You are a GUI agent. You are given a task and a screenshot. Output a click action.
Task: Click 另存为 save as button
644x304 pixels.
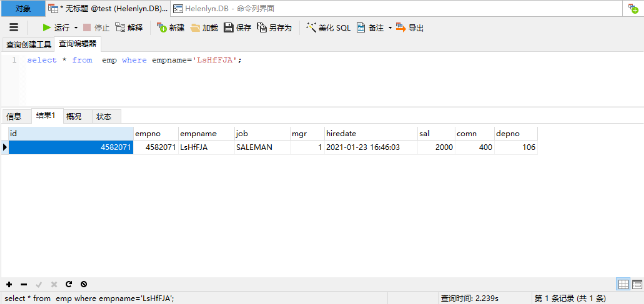[274, 28]
